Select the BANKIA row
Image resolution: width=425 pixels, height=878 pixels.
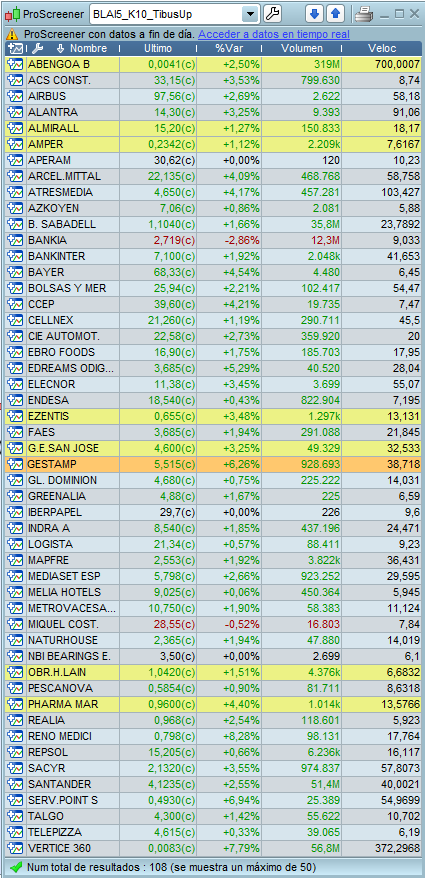[x=213, y=240]
